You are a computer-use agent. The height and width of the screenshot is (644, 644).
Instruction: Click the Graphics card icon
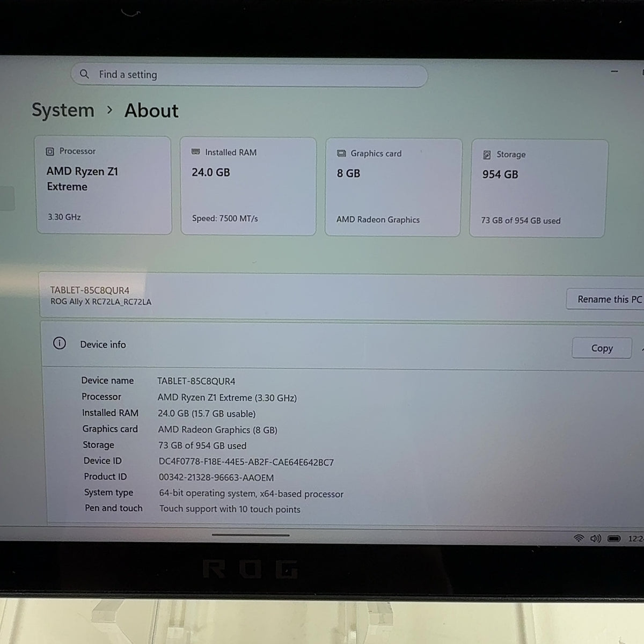tap(341, 153)
